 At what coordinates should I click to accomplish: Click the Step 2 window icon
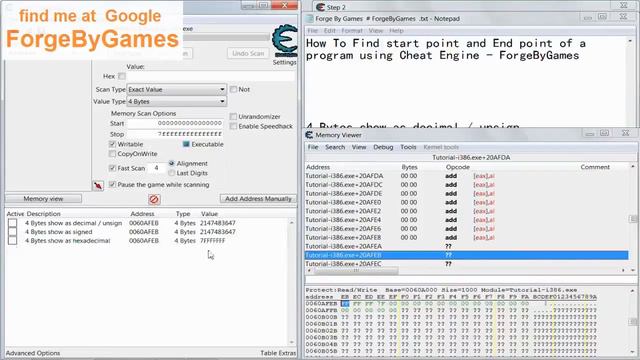pos(320,7)
